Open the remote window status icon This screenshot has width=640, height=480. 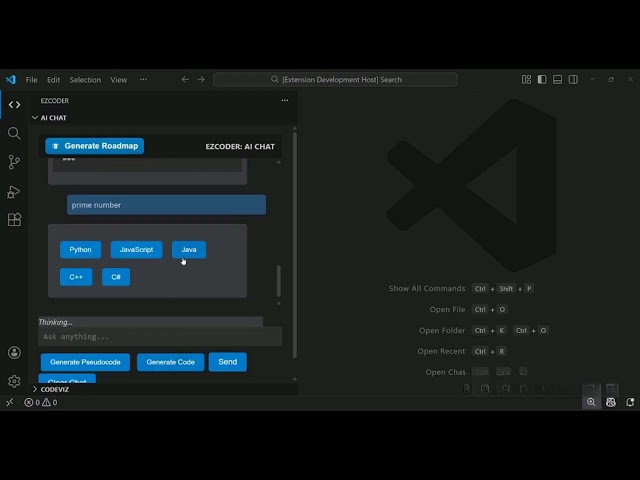point(10,402)
